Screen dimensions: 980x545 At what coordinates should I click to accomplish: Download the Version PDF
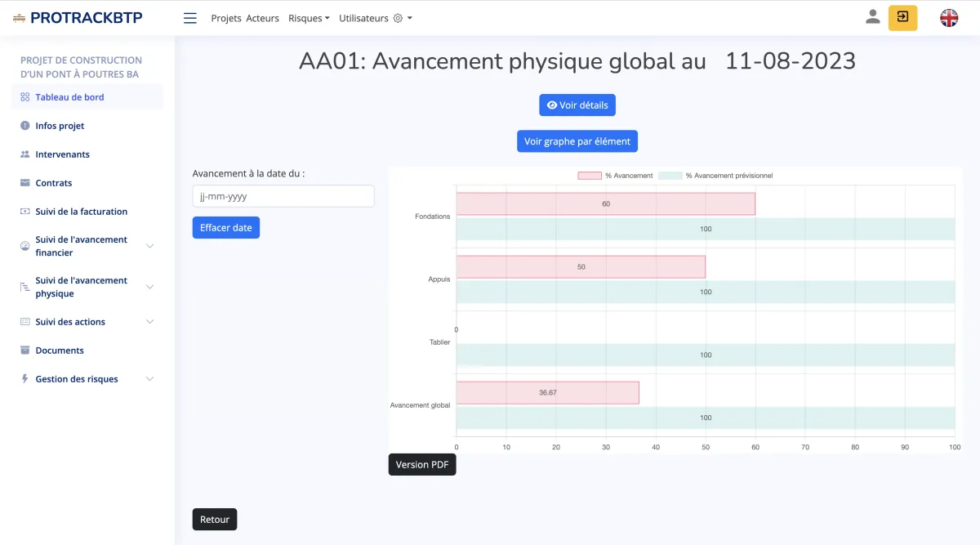click(422, 465)
